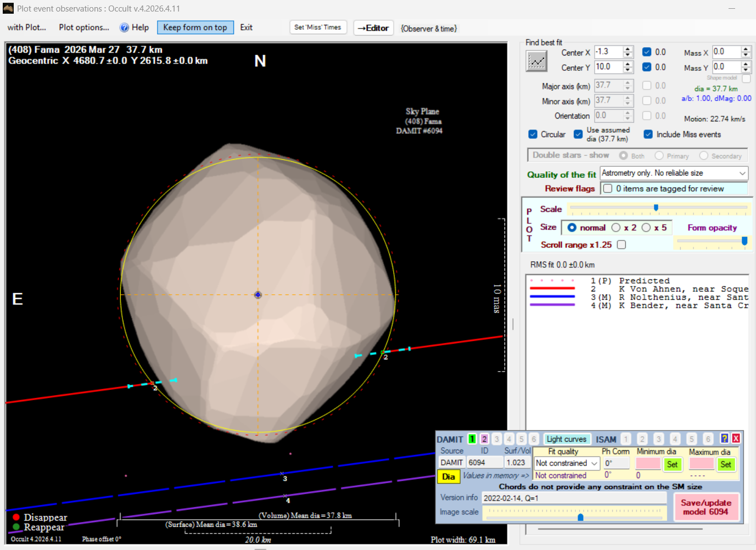Click Save/update model 6094 button

(x=705, y=507)
